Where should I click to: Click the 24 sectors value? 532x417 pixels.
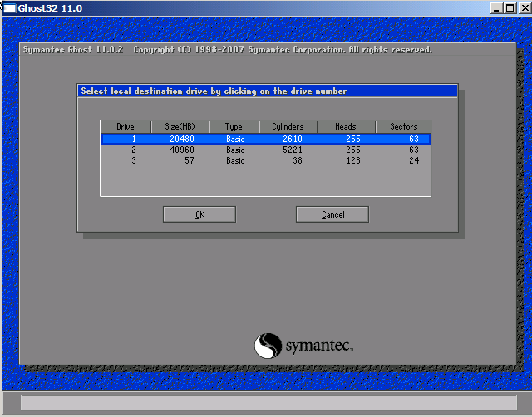point(414,160)
